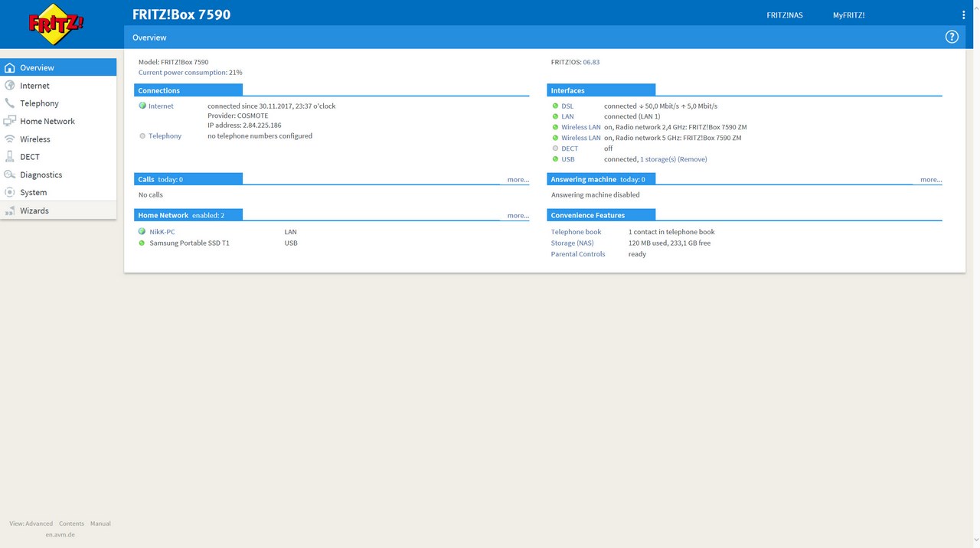Click the DECT interface link

(570, 148)
